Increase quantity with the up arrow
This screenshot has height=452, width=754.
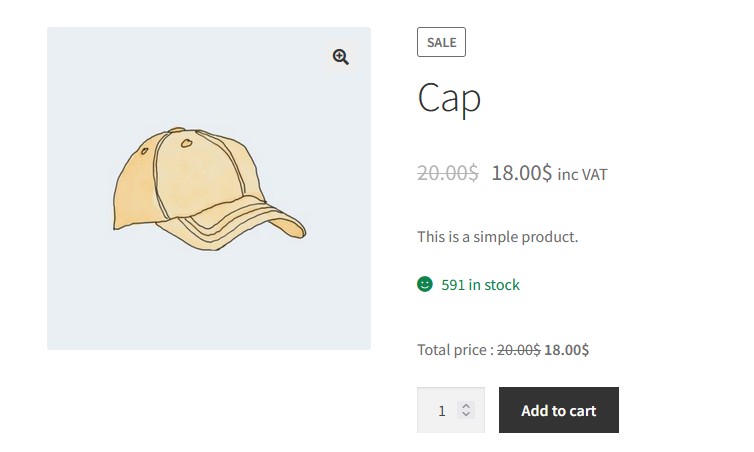465,406
